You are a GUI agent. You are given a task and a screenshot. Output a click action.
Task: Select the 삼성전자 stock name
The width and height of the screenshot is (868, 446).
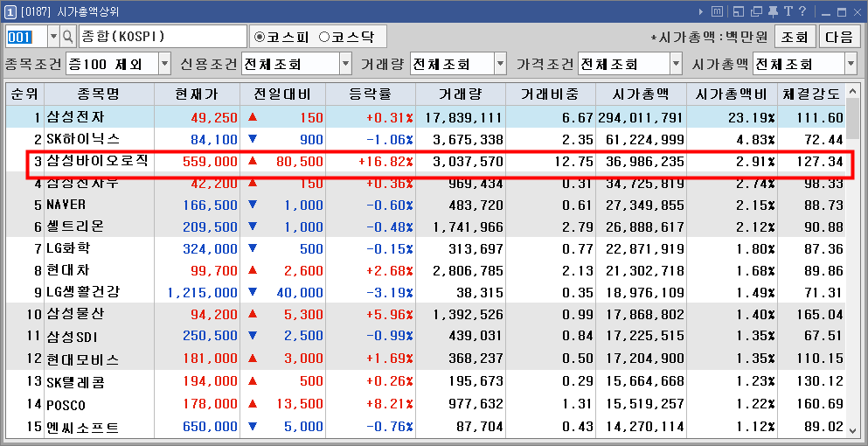click(75, 117)
